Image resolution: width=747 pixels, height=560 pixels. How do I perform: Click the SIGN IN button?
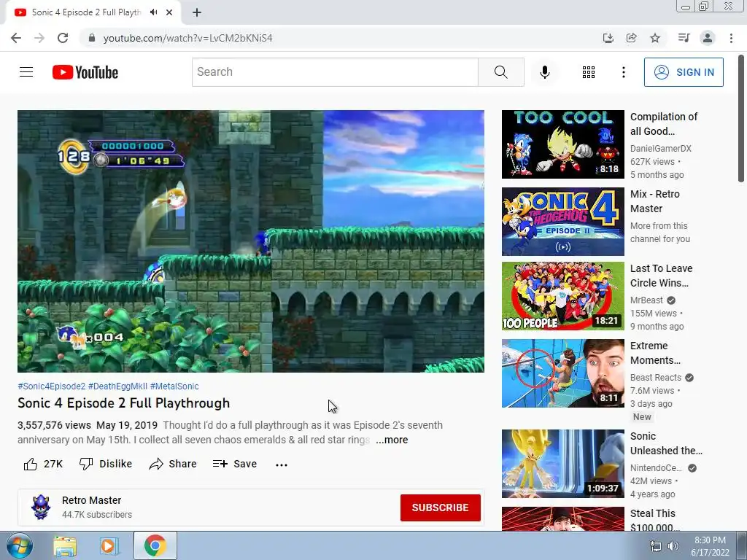[x=684, y=72]
